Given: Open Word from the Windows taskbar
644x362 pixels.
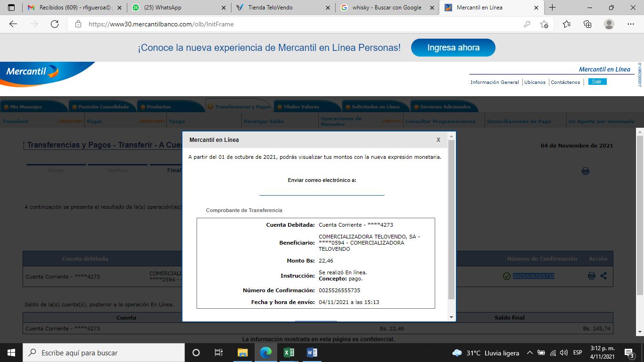Looking at the screenshot, I should (x=312, y=353).
